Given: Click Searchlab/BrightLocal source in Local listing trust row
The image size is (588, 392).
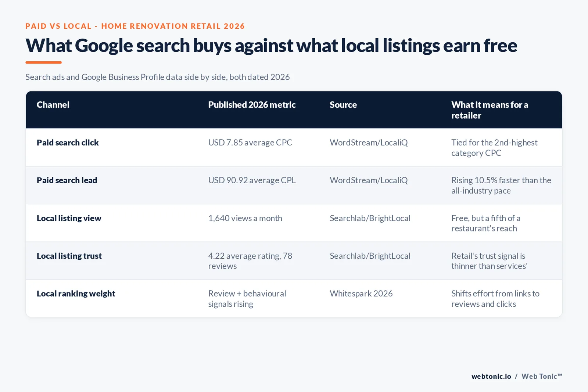Looking at the screenshot, I should click(370, 256).
